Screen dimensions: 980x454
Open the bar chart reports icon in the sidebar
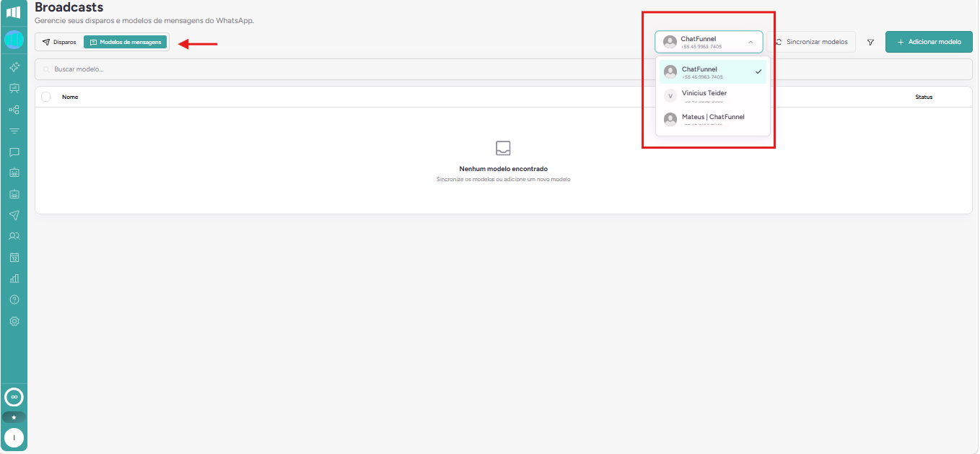(14, 278)
